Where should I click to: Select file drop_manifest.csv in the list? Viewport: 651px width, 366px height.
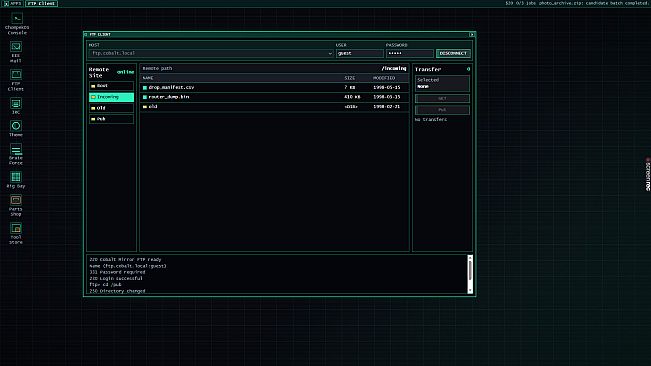pos(274,88)
